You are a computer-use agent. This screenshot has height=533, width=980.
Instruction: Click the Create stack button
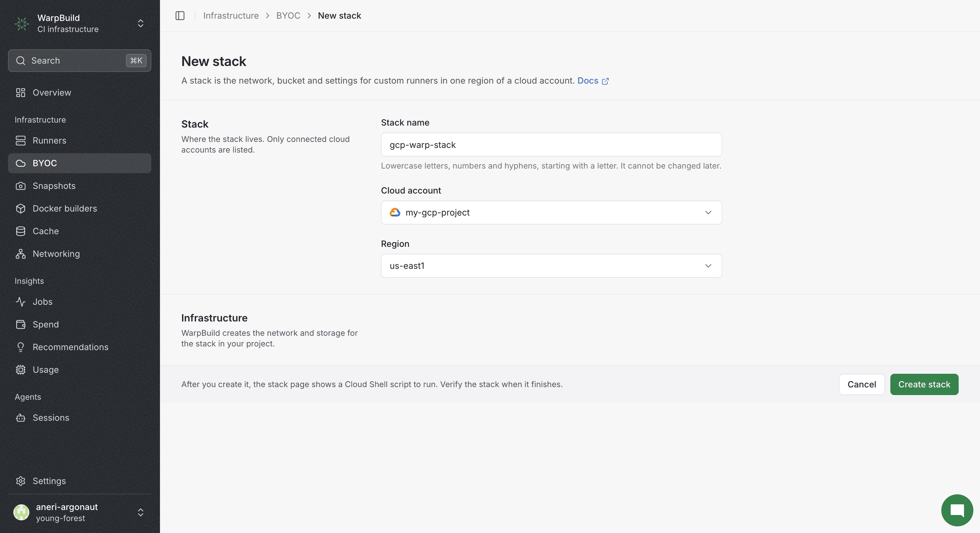tap(924, 384)
